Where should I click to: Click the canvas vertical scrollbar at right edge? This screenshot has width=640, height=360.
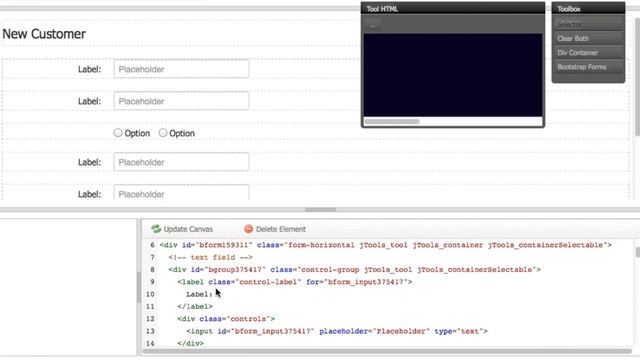[638, 78]
